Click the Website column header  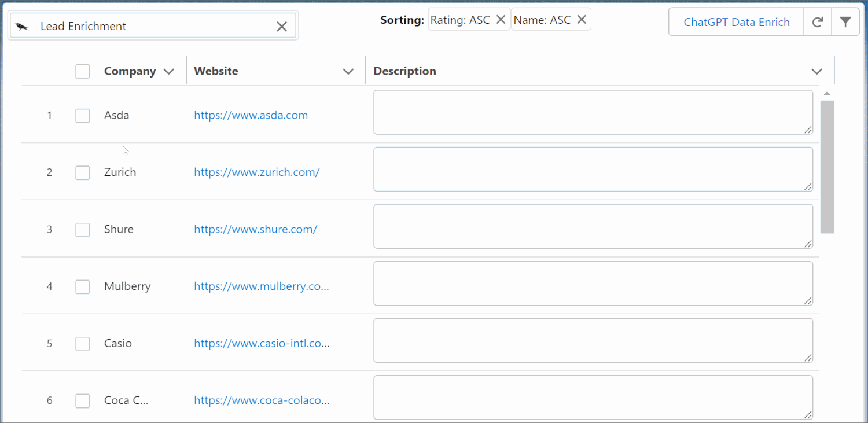click(x=216, y=71)
